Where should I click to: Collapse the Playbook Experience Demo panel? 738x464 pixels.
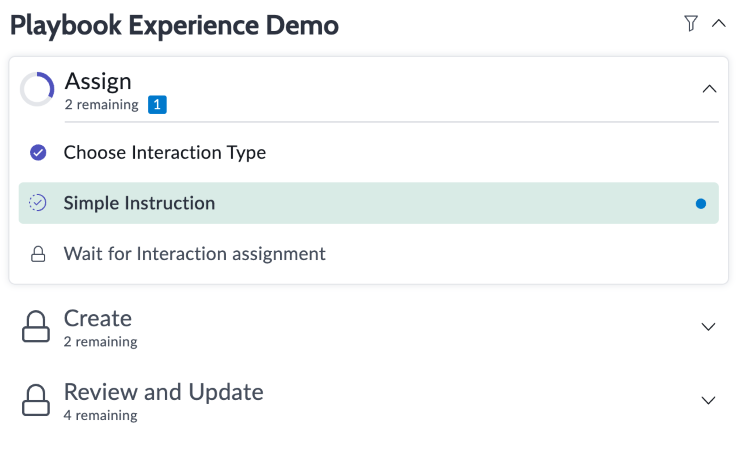coord(719,23)
